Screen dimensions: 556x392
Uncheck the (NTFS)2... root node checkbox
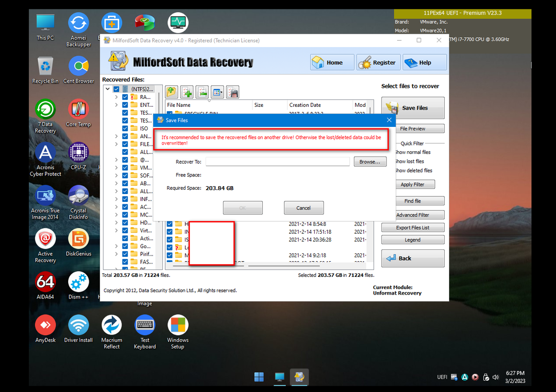point(116,89)
